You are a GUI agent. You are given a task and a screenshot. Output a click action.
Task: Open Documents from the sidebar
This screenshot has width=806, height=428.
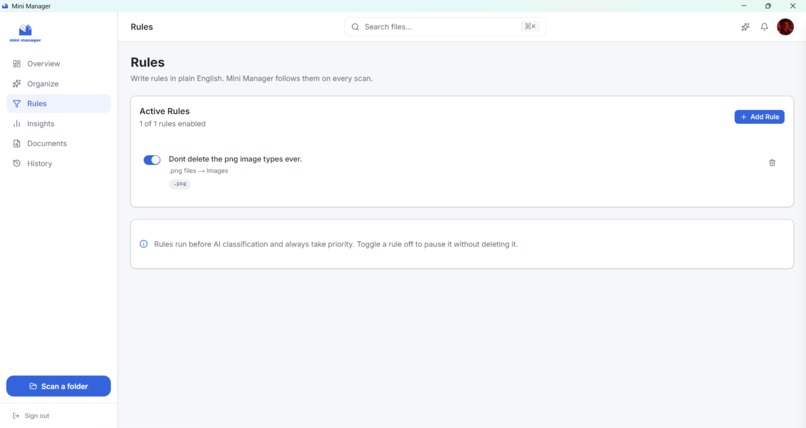(58, 143)
